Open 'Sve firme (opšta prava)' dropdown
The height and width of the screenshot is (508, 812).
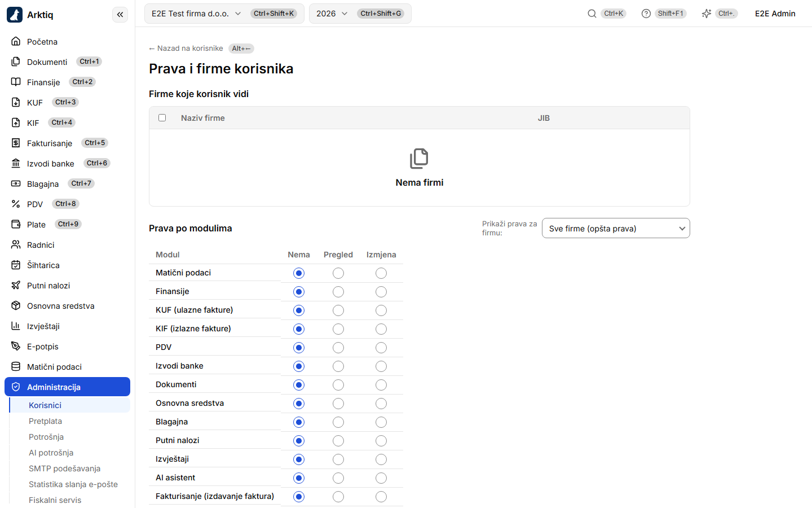click(616, 228)
